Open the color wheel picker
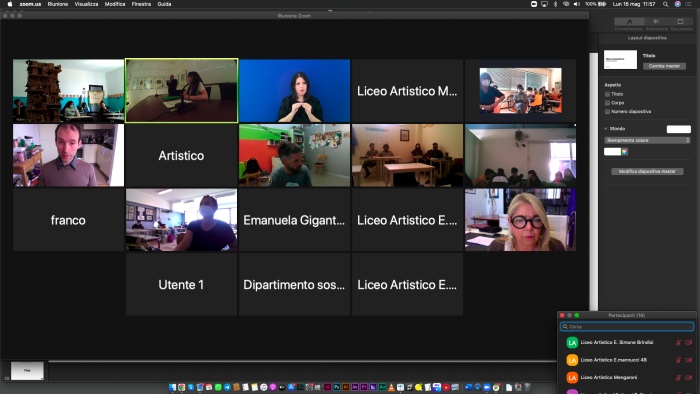The height and width of the screenshot is (394, 700). (625, 152)
